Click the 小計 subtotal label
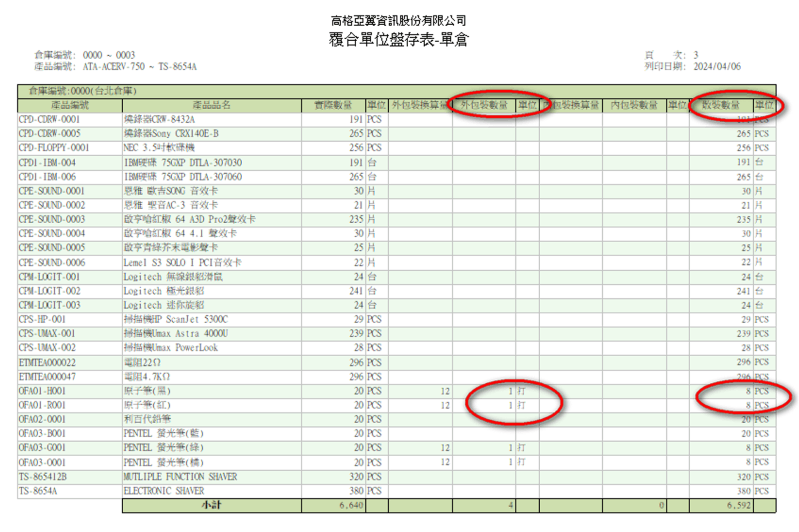The height and width of the screenshot is (532, 799). pyautogui.click(x=211, y=505)
